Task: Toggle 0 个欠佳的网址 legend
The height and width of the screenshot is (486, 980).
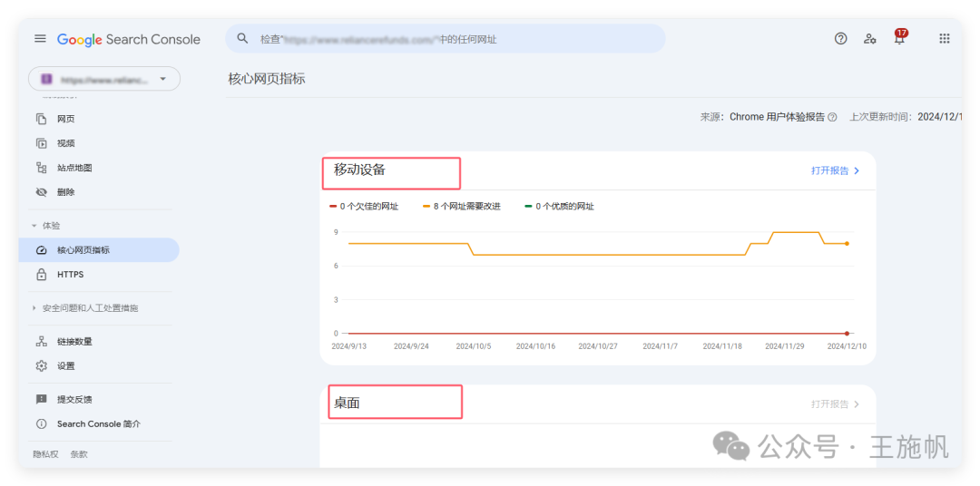Action: [364, 206]
